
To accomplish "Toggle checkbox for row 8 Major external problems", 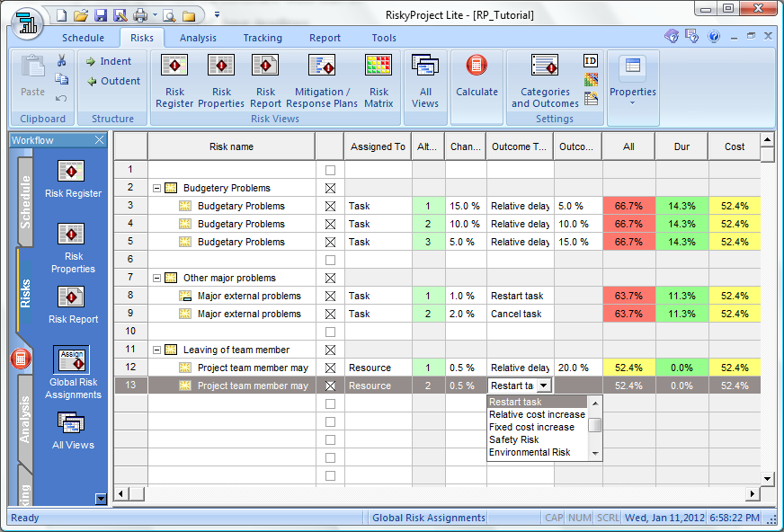I will pos(330,297).
